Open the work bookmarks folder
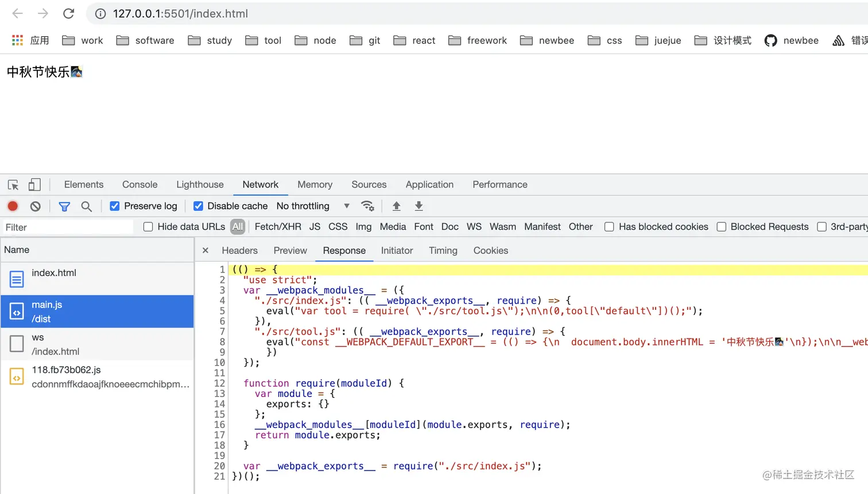 83,40
